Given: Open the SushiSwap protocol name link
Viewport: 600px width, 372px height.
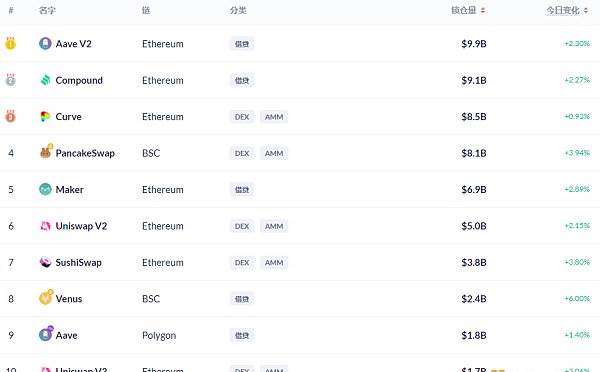Looking at the screenshot, I should tap(78, 263).
